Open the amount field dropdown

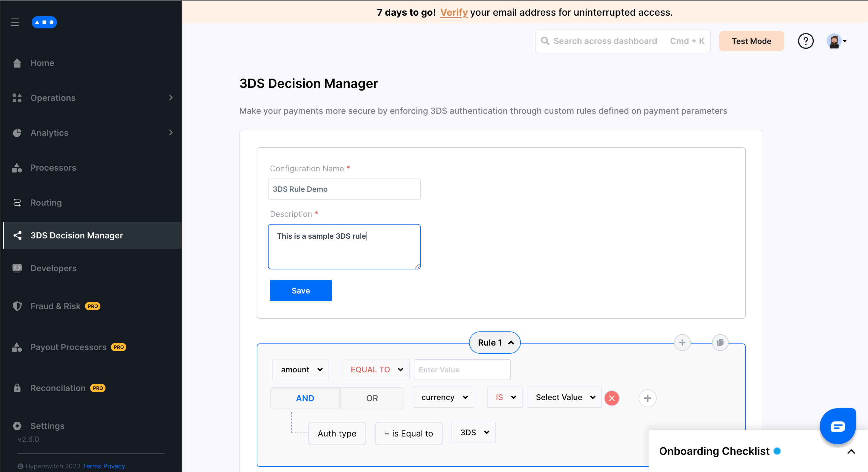click(301, 369)
